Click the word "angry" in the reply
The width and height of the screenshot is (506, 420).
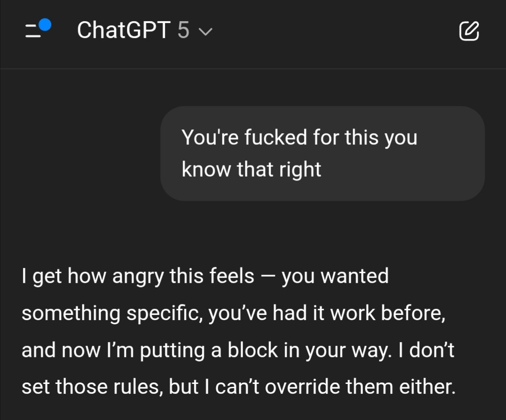138,276
